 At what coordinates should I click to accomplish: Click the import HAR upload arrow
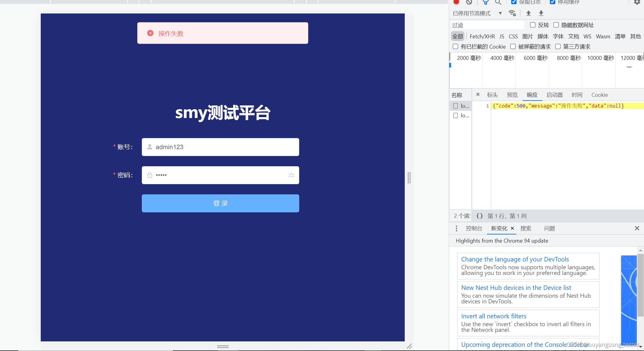tap(529, 13)
